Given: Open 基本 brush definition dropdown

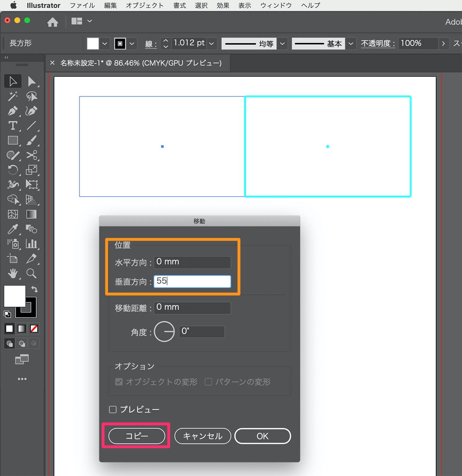Looking at the screenshot, I should pos(351,43).
